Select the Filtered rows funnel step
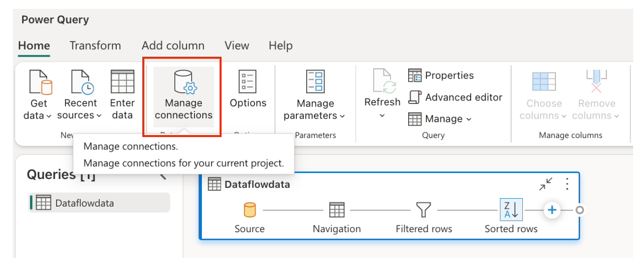This screenshot has width=644, height=280. [x=424, y=210]
